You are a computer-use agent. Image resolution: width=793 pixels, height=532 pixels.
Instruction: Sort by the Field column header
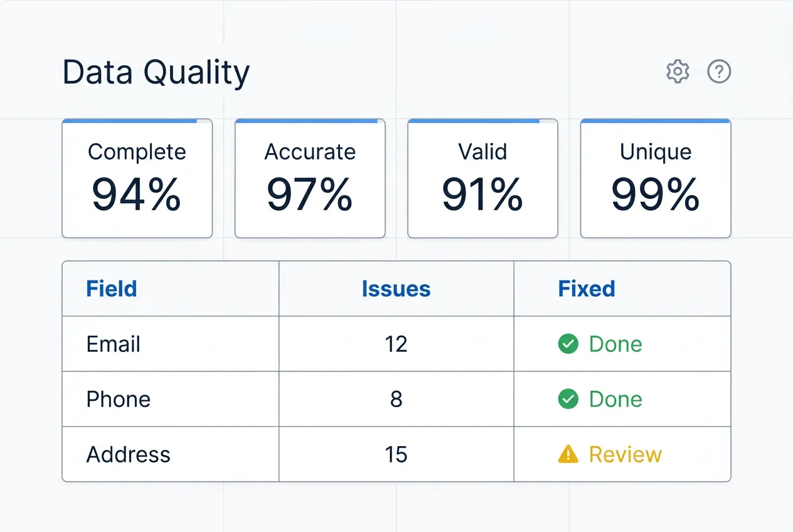point(112,289)
